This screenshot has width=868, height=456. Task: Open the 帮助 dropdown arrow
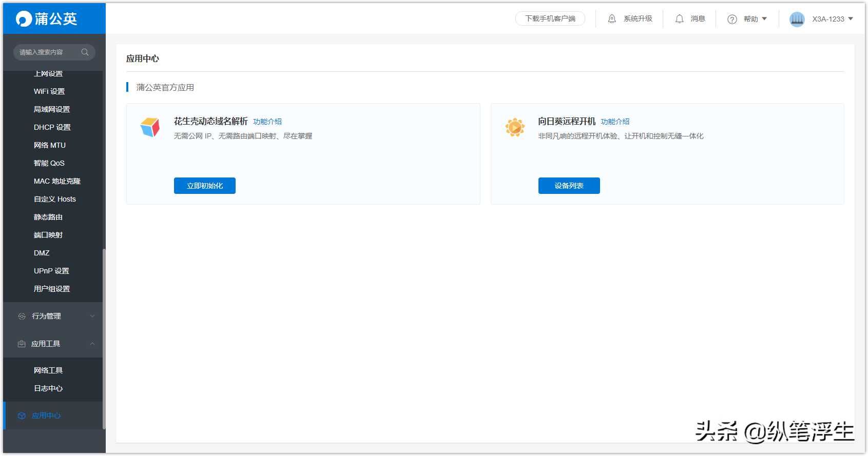tap(764, 19)
